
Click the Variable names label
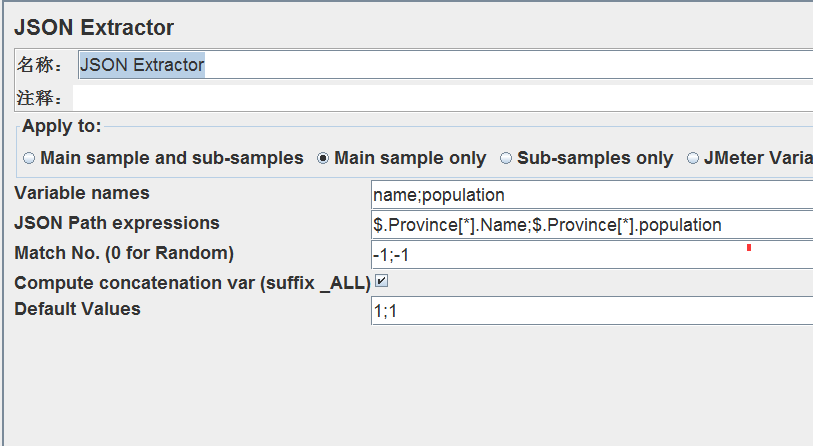[x=82, y=193]
